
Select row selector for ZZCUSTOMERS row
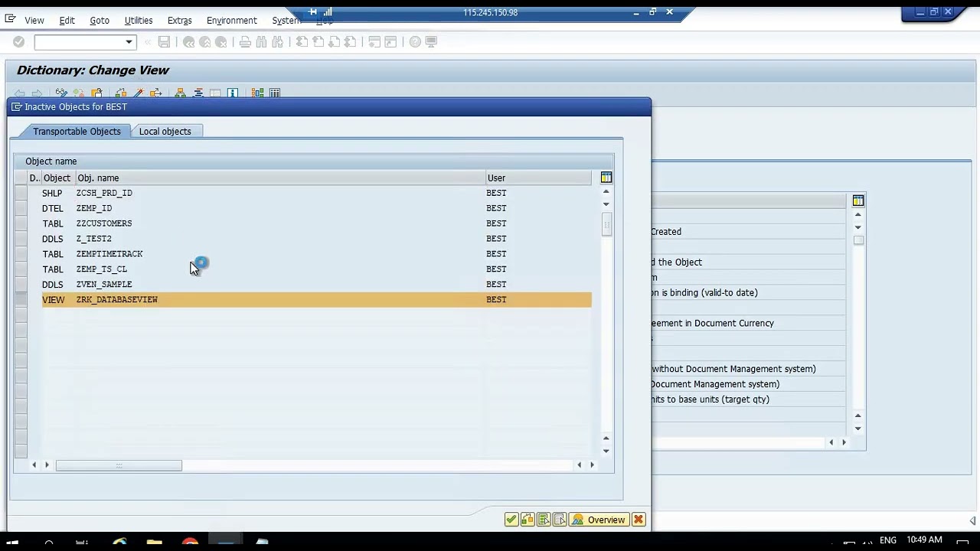tap(21, 223)
